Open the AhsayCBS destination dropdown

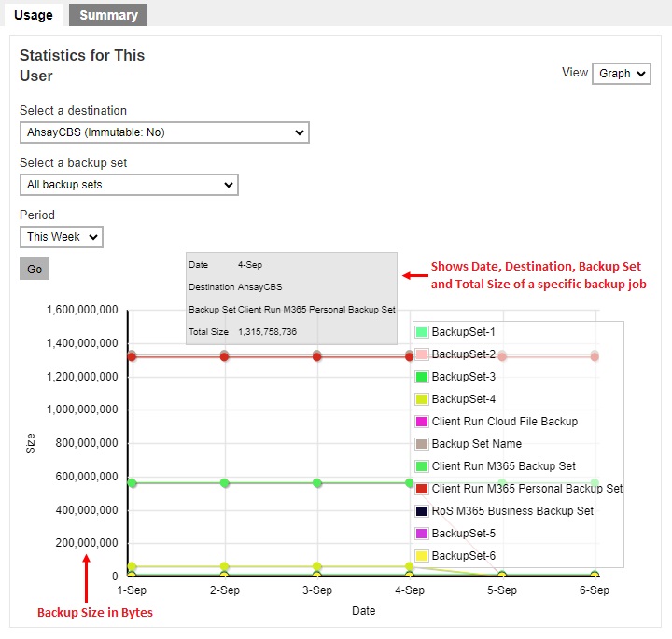point(164,132)
